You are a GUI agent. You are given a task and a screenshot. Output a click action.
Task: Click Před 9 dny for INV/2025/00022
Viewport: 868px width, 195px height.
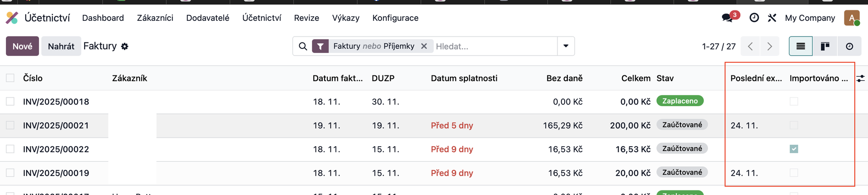click(x=452, y=149)
